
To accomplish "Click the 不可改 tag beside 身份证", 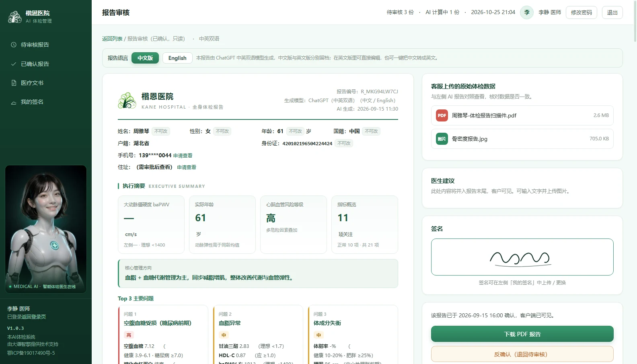I will 344,143.
